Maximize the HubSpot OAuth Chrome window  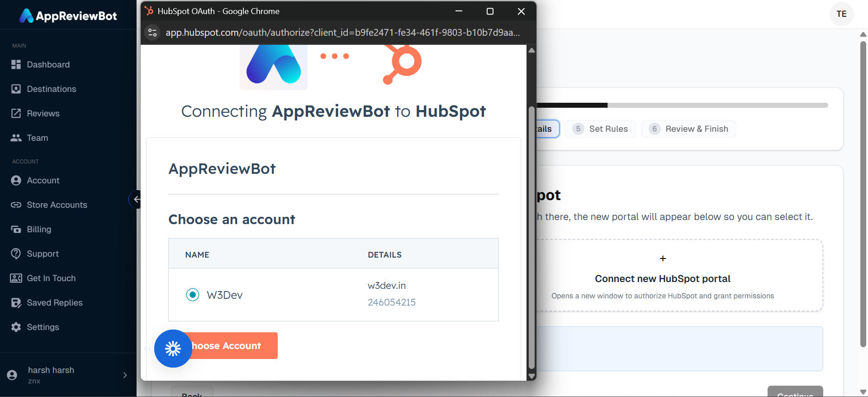(490, 11)
